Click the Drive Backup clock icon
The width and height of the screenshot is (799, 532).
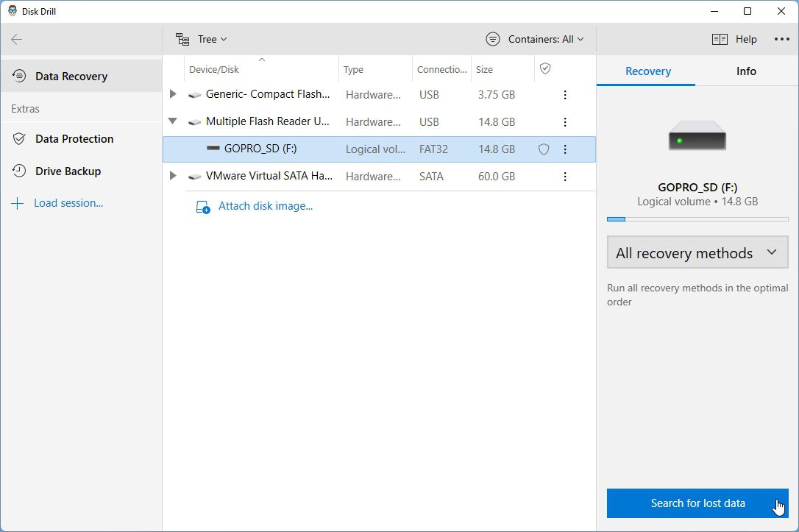[x=19, y=171]
